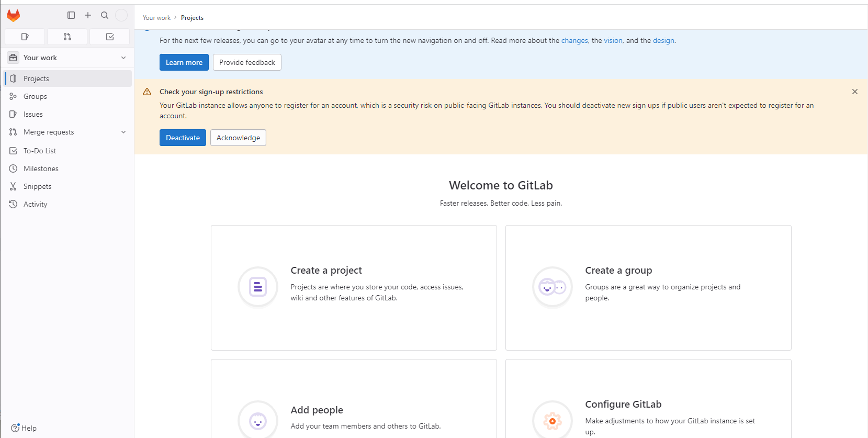Open to-do items counter button

[x=109, y=37]
